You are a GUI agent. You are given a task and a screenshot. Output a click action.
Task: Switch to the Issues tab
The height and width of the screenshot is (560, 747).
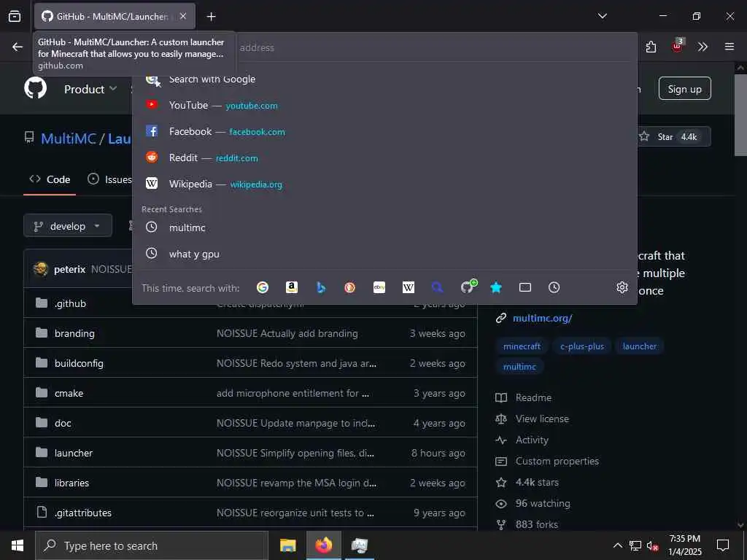109,179
